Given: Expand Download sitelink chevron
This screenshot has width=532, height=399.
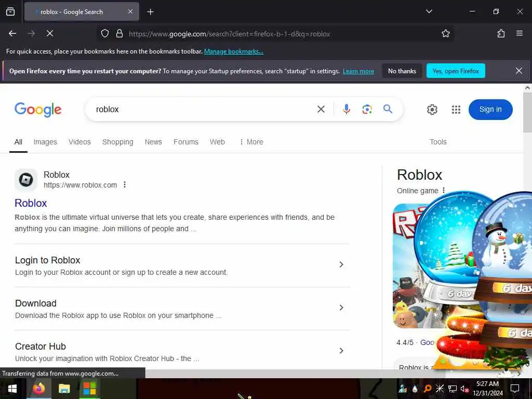Looking at the screenshot, I should point(341,308).
